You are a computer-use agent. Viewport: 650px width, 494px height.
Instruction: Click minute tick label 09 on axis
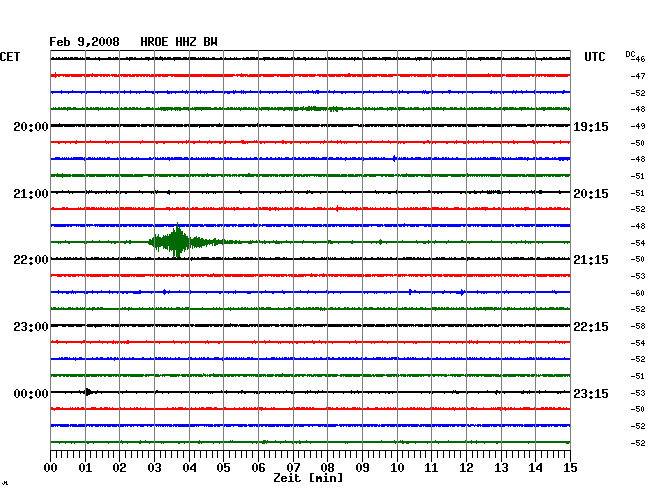point(362,467)
